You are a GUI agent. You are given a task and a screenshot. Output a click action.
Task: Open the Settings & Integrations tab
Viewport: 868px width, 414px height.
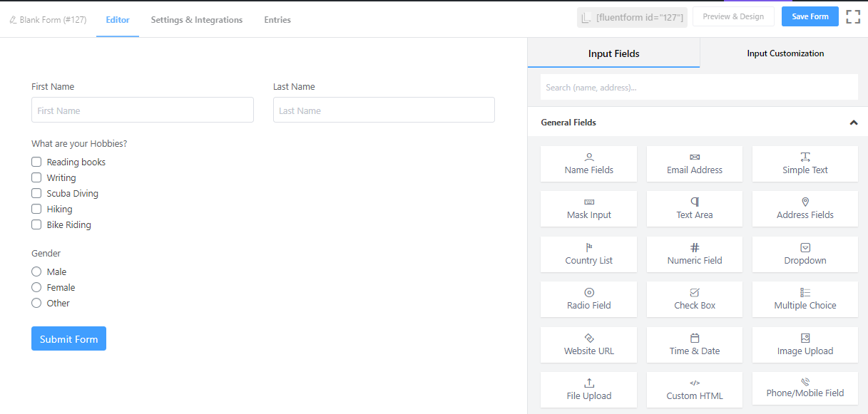pyautogui.click(x=197, y=20)
